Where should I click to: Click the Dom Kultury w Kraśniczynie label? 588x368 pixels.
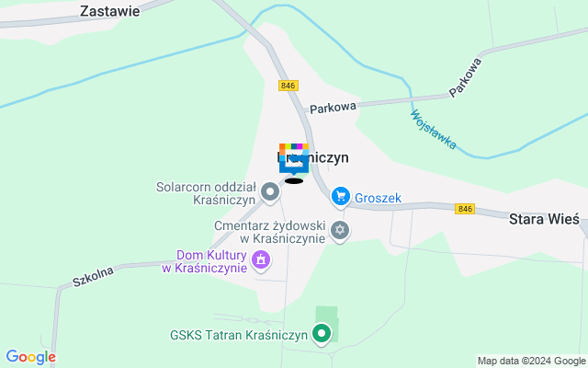coord(205,261)
